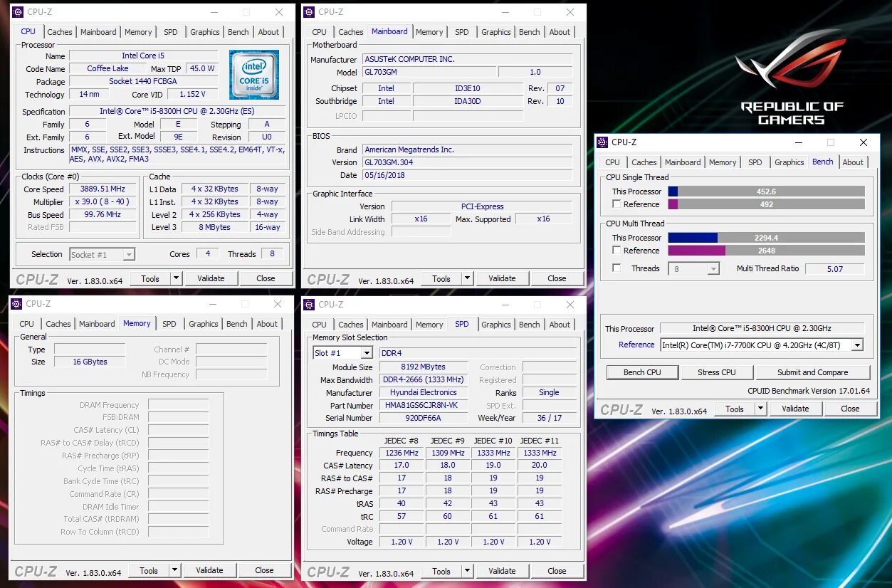Expand Tools dropdown arrow in Bench window
892x588 pixels.
(x=760, y=409)
